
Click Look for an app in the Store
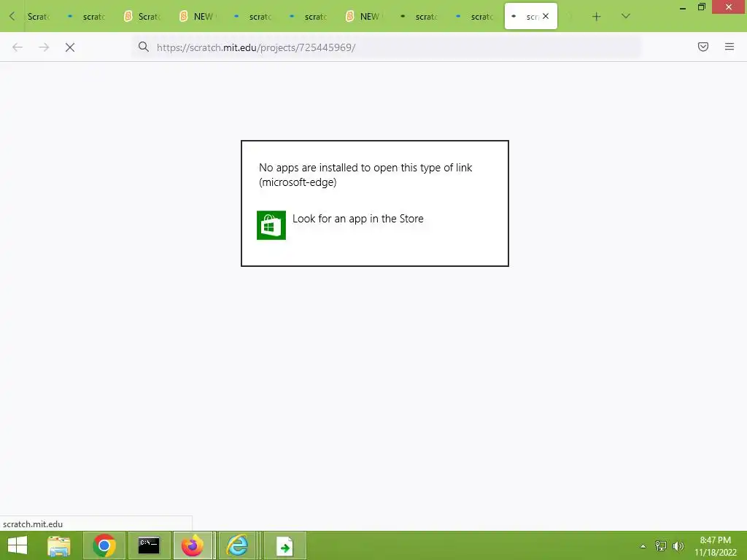click(357, 219)
